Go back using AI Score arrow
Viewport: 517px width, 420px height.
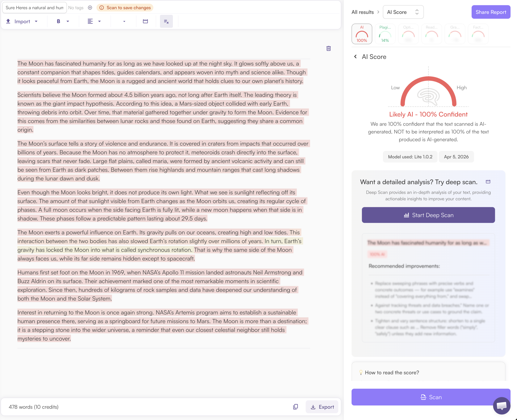point(355,57)
